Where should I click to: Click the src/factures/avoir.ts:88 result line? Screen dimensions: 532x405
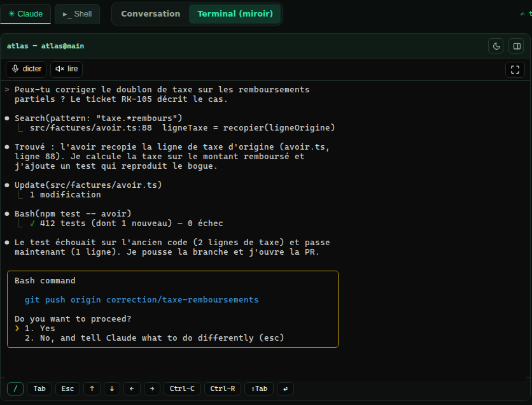click(182, 127)
